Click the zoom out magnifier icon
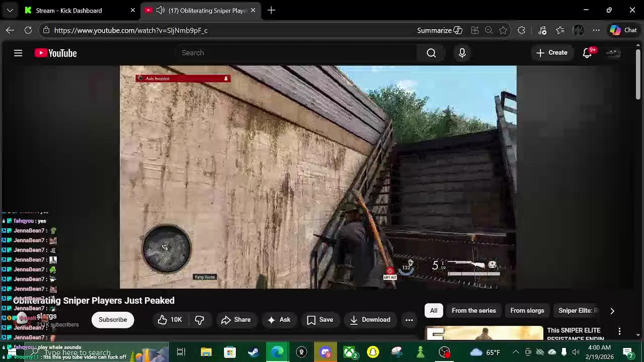 point(489,30)
